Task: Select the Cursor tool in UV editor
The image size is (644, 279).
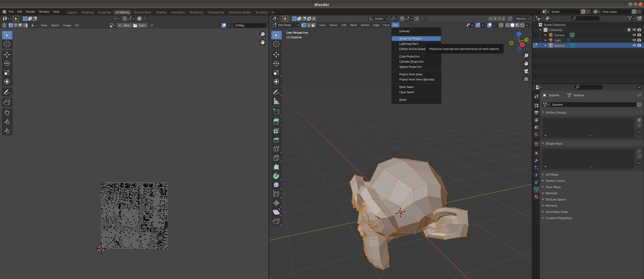Action: 7,44
